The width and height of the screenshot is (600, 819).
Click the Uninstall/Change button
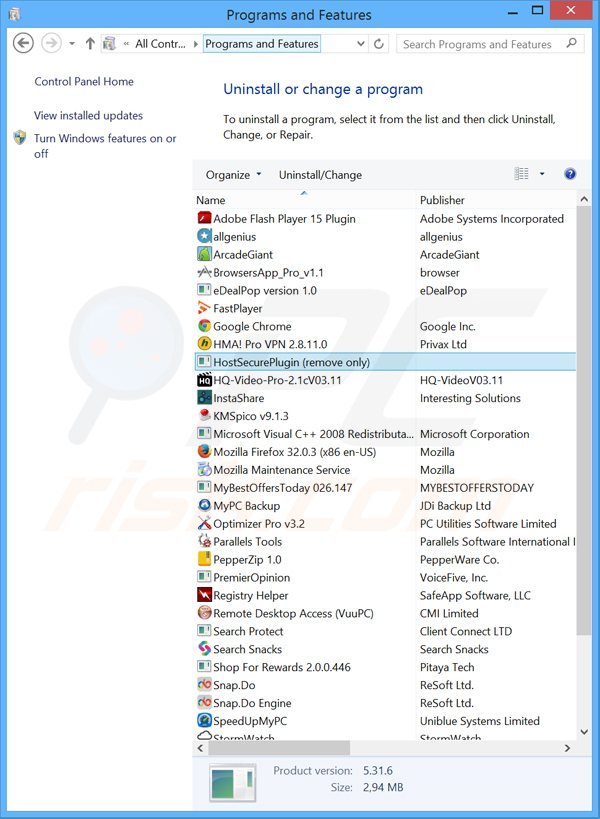tap(320, 174)
